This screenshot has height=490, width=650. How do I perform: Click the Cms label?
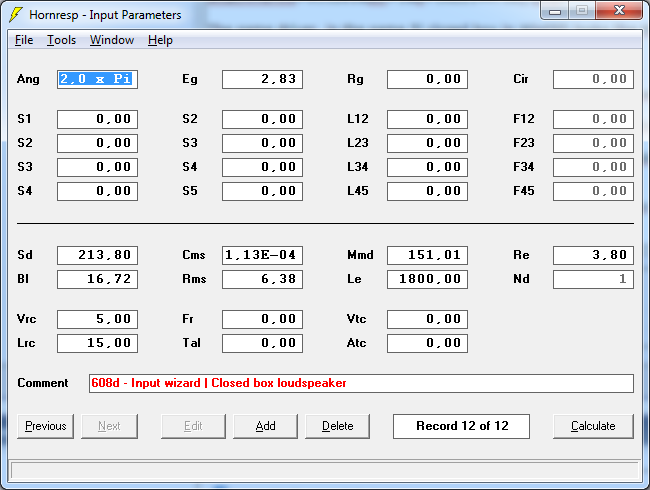[x=194, y=255]
